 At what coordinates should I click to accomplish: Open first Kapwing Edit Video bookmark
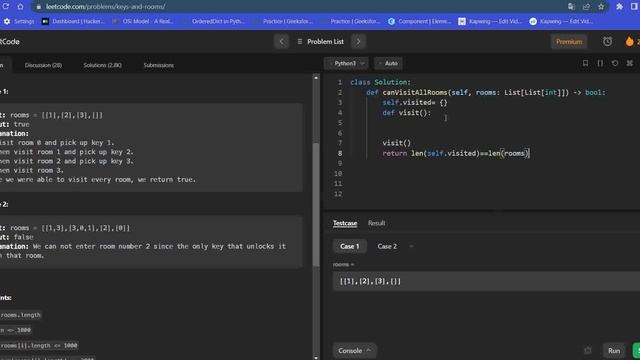point(490,21)
